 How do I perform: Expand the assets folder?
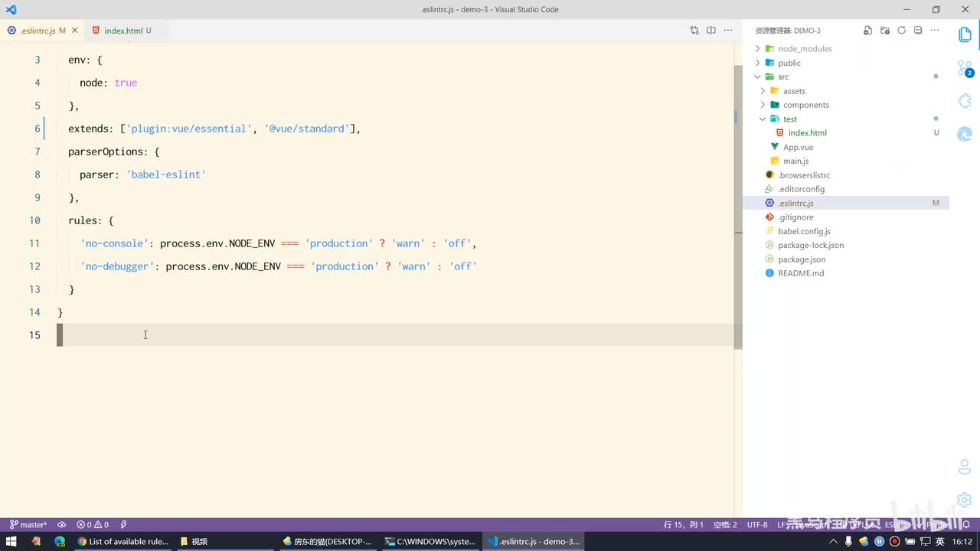point(793,91)
